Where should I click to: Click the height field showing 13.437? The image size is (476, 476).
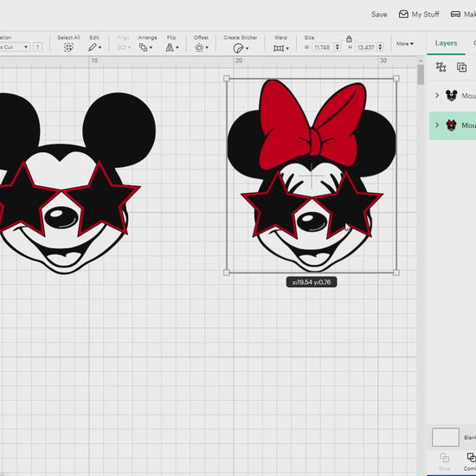(365, 48)
